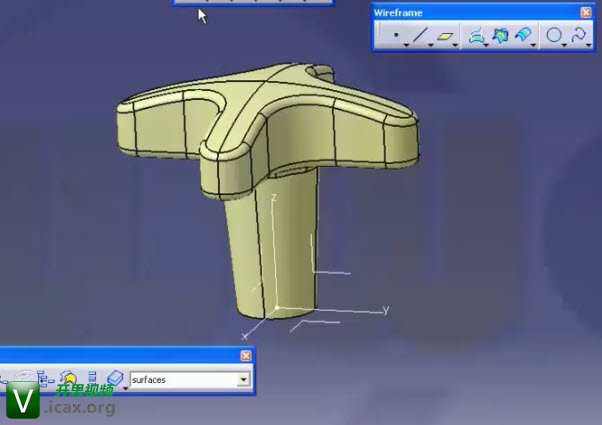This screenshot has width=602, height=425.
Task: Close the bottom floating toolbar
Action: tap(246, 356)
